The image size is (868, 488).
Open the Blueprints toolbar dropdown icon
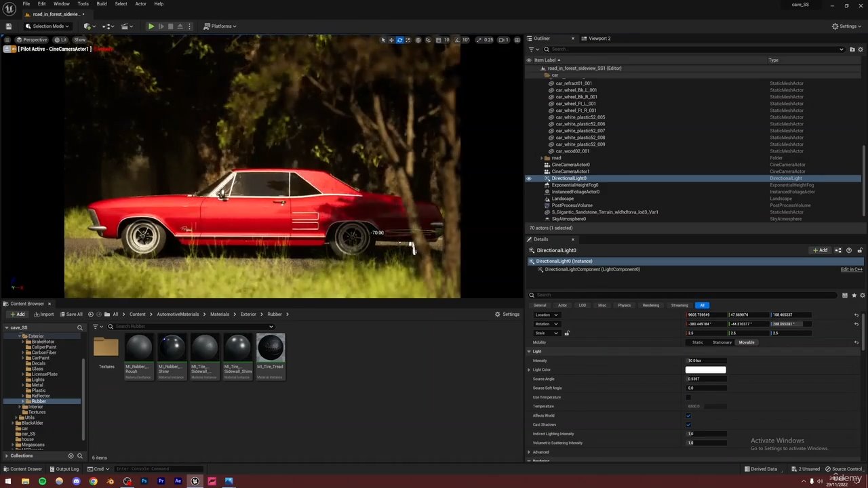pos(108,26)
